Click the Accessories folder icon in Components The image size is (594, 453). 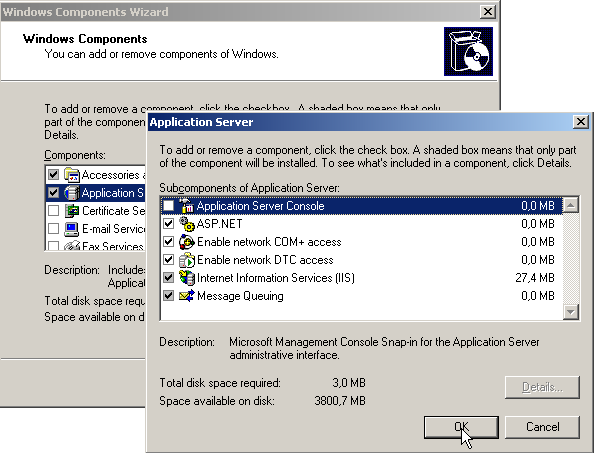tap(72, 175)
